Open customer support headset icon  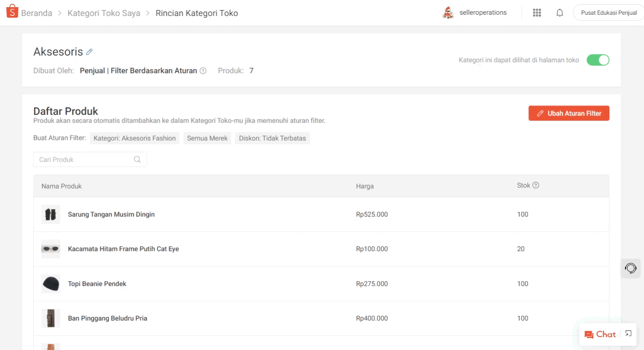coord(631,268)
